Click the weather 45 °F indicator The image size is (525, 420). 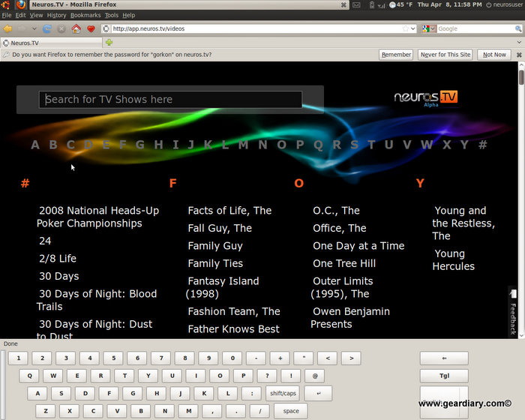pos(401,4)
